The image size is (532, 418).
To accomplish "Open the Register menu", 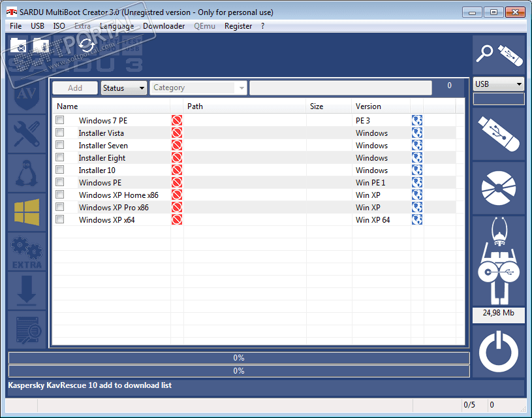I will pyautogui.click(x=238, y=26).
